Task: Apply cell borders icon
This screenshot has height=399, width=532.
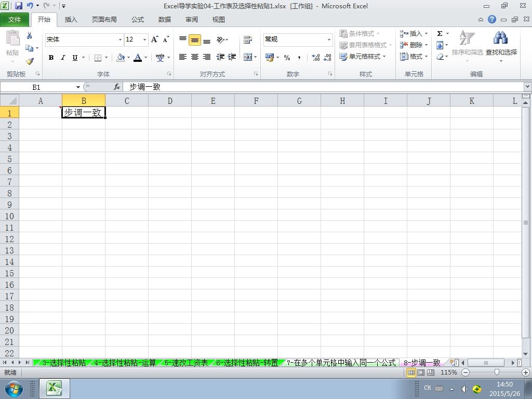Action: pyautogui.click(x=98, y=58)
